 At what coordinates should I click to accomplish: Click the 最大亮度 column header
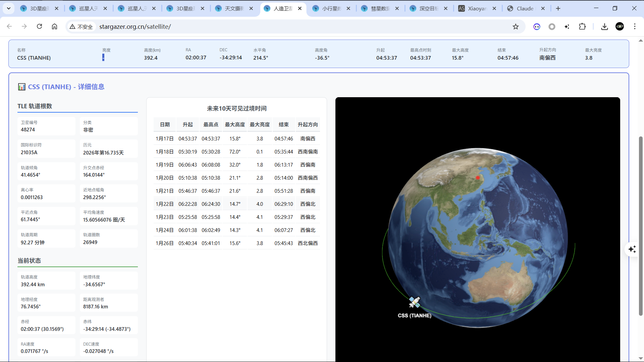260,124
